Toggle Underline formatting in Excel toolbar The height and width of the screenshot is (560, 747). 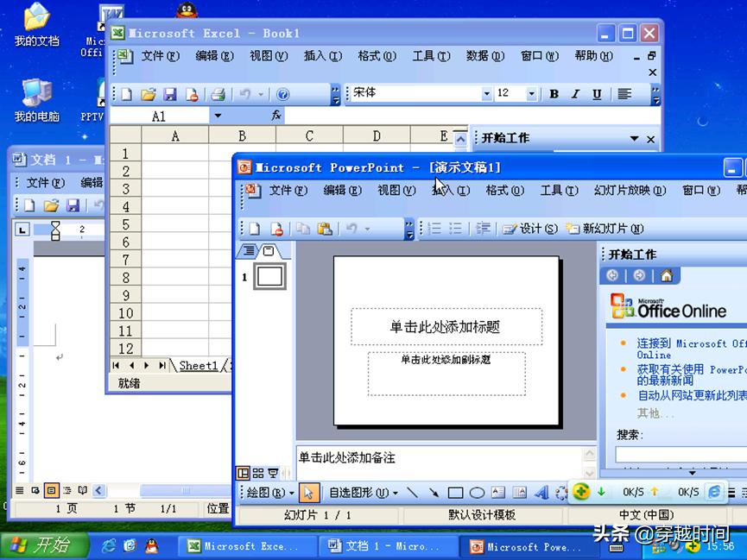pos(597,93)
